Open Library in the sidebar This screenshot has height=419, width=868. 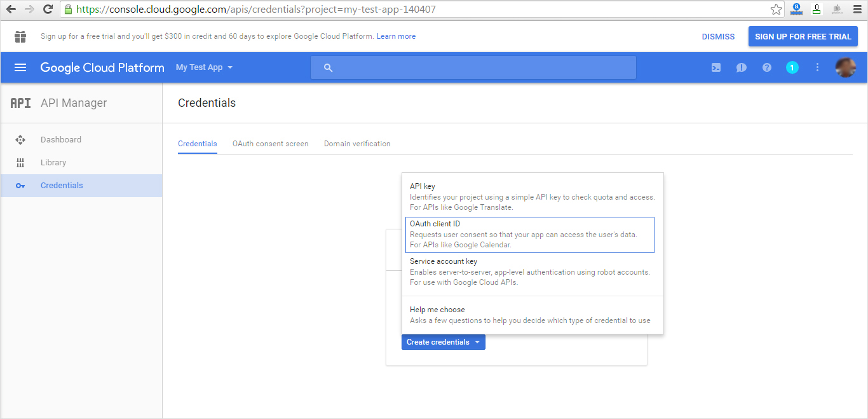[81, 163]
